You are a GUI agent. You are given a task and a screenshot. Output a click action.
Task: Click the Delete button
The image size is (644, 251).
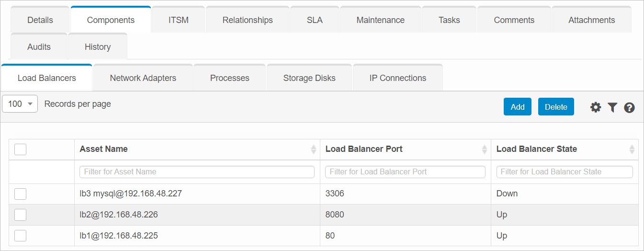(556, 107)
